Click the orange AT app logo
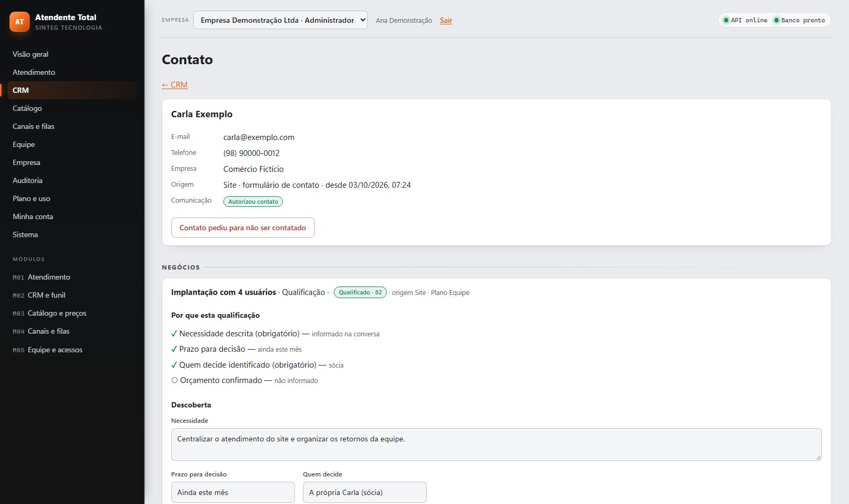This screenshot has height=504, width=849. (20, 22)
